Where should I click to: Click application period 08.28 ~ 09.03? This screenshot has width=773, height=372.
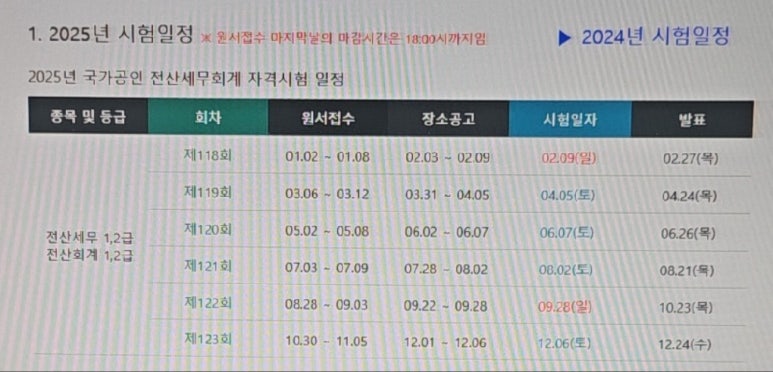(326, 305)
